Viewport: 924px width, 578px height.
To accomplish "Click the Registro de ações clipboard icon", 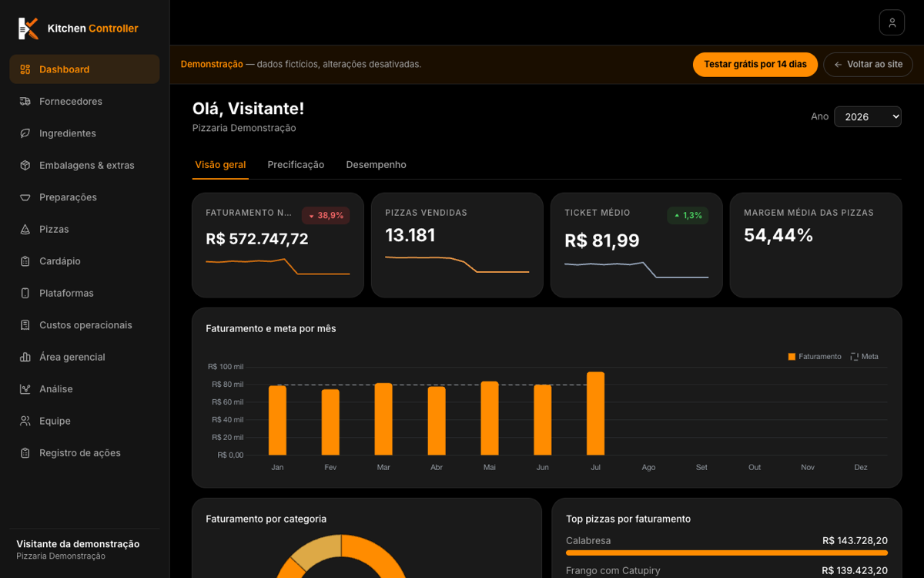I will pyautogui.click(x=25, y=453).
